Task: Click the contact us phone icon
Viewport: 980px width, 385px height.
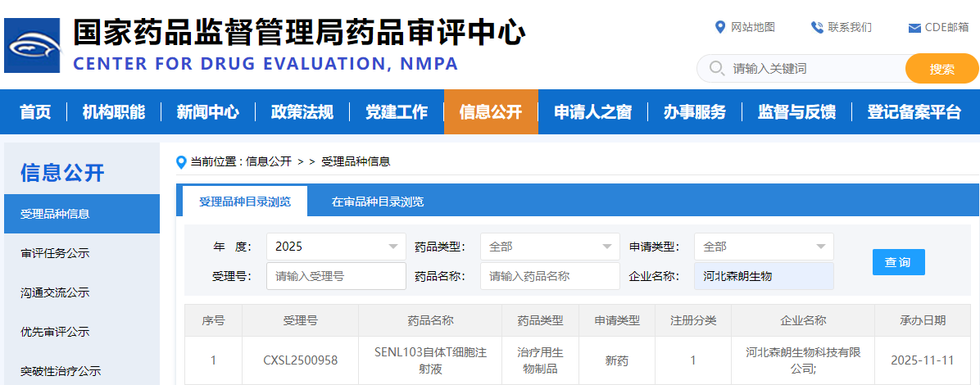Action: pos(817,27)
